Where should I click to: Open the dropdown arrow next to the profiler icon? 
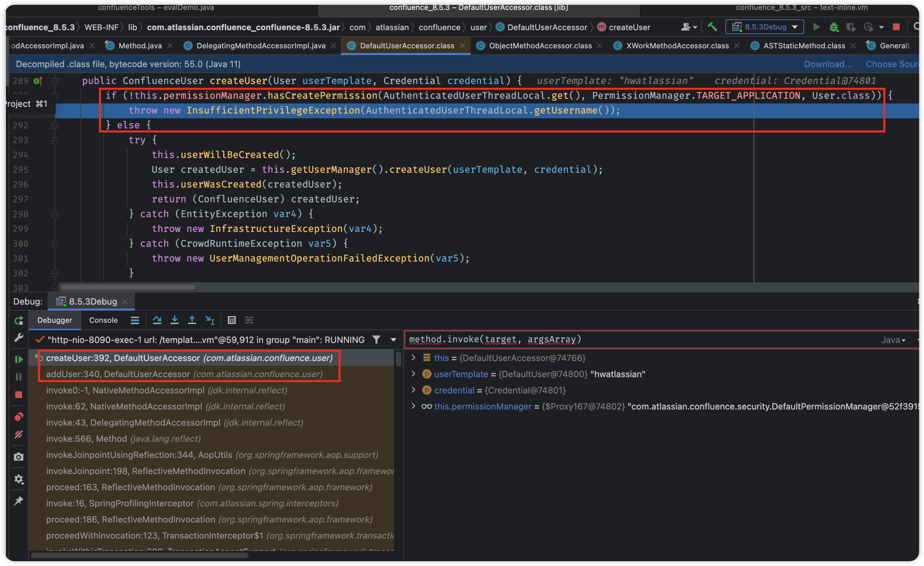pos(881,27)
